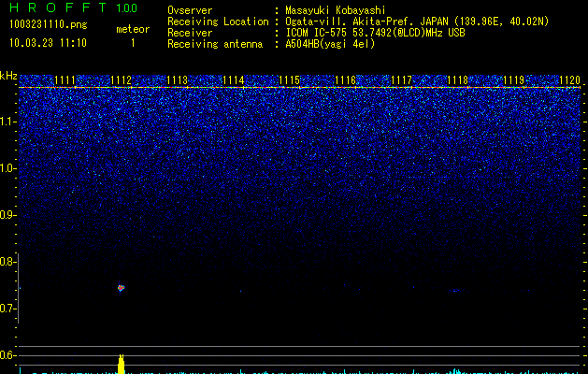588x374 pixels.
Task: Click the yellow signal level peak at 1112
Action: pos(122,365)
